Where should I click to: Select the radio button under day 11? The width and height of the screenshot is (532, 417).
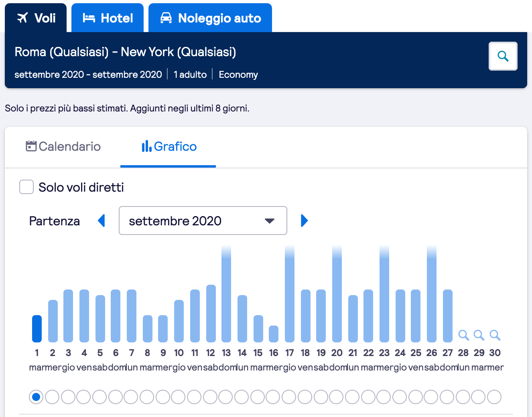[194, 397]
